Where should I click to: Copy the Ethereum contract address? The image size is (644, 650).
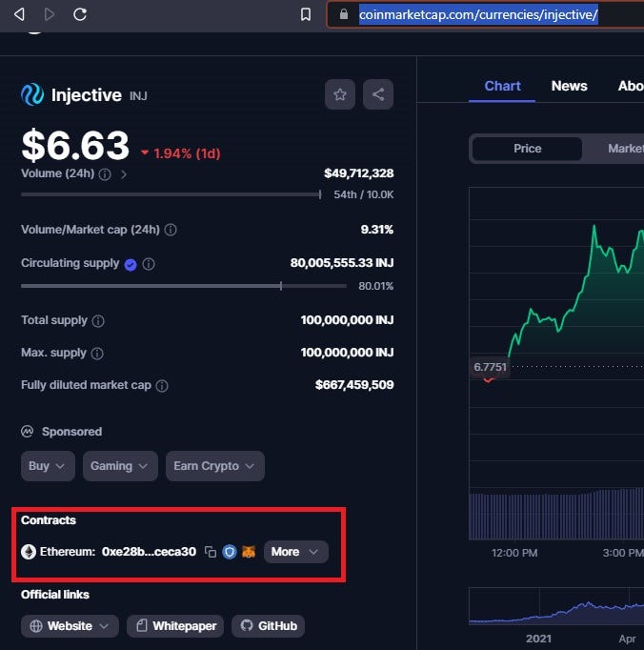211,552
